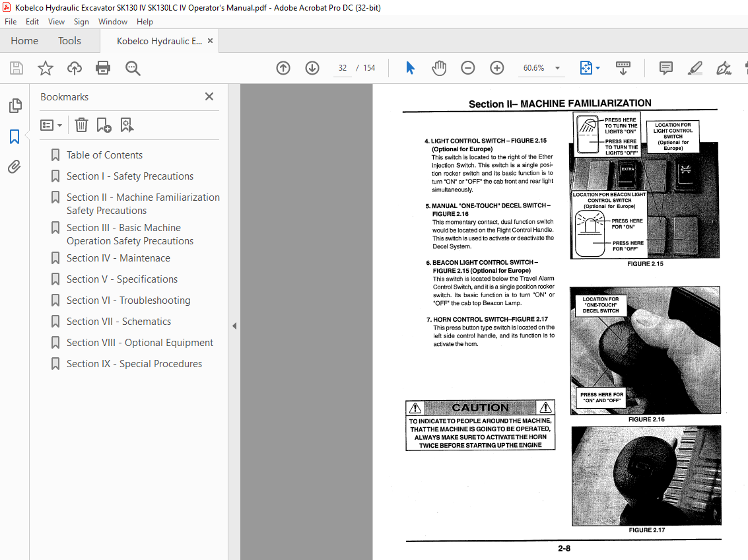The width and height of the screenshot is (748, 560).
Task: Jump to Section VI - Troubleshooting bookmark
Action: point(128,300)
